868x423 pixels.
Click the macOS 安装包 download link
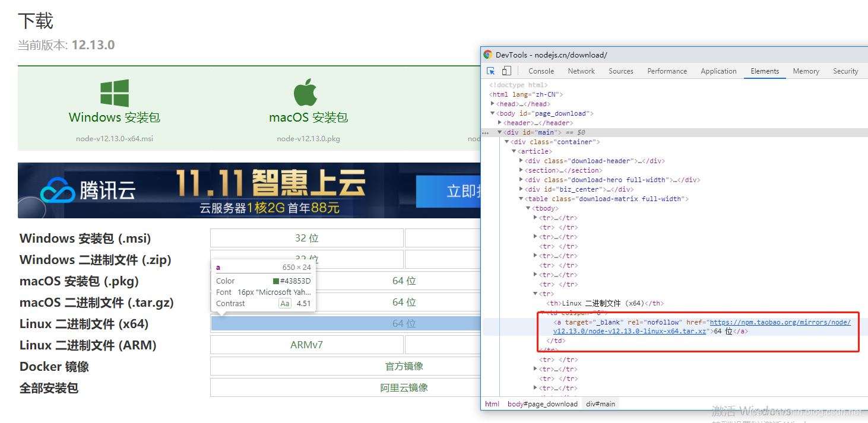(x=308, y=117)
